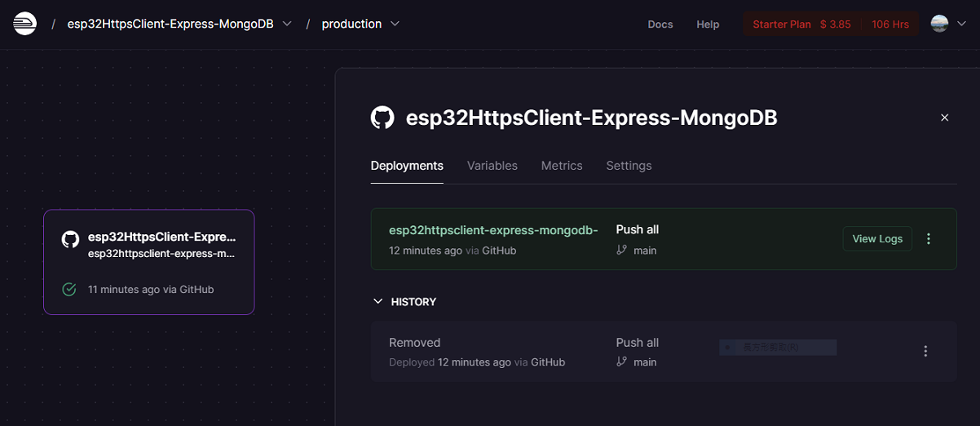Collapse the HISTORY section
This screenshot has width=980, height=426.
[404, 302]
